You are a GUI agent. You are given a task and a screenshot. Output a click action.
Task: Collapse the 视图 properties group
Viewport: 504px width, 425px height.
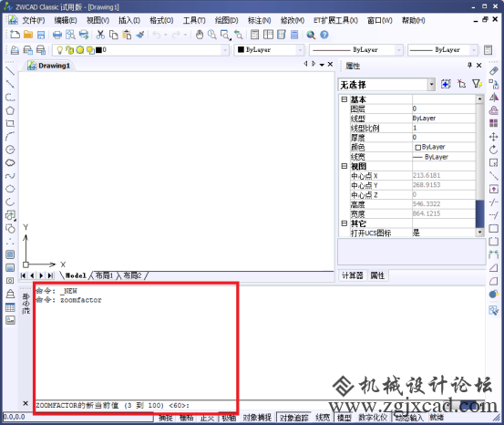345,166
